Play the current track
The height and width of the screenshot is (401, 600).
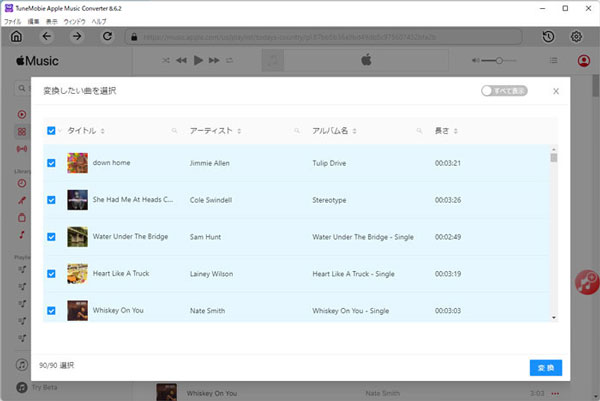tap(198, 60)
